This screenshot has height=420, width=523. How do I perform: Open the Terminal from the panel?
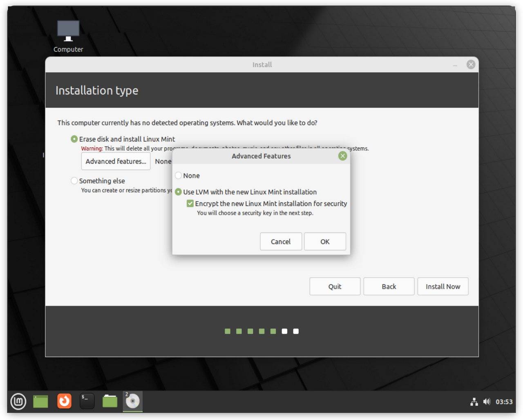coord(87,401)
